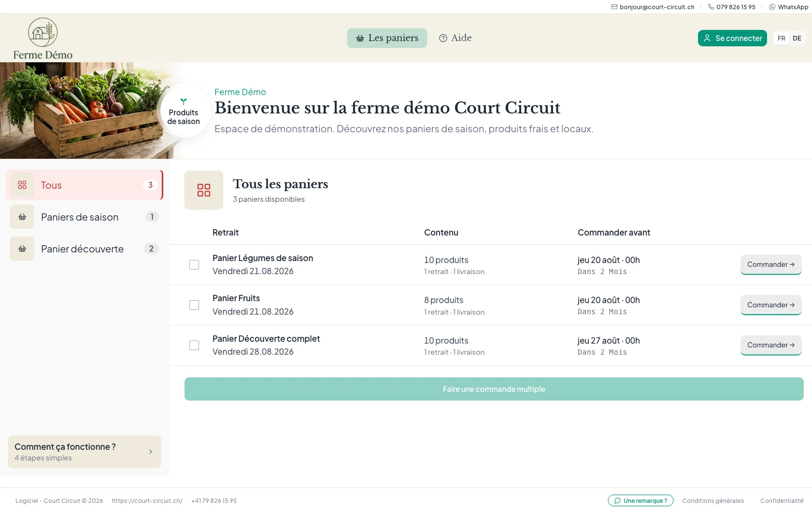Click the Contenu column header
812x513 pixels.
click(441, 233)
